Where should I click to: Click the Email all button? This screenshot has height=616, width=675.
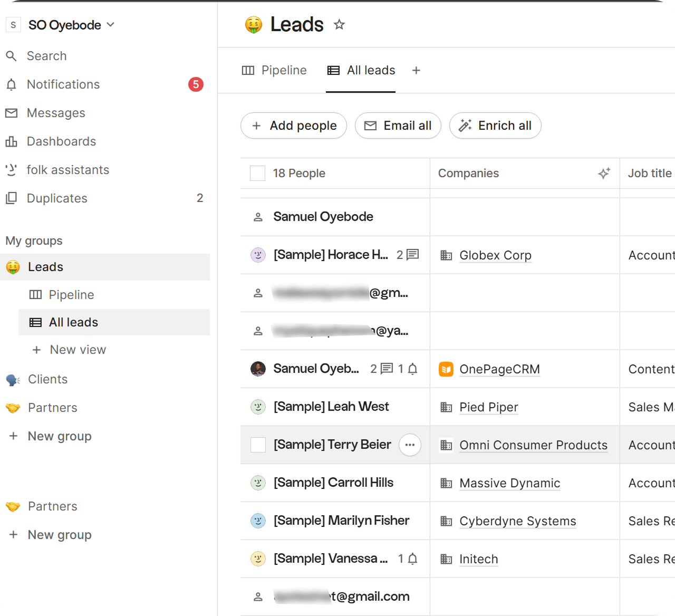(398, 126)
